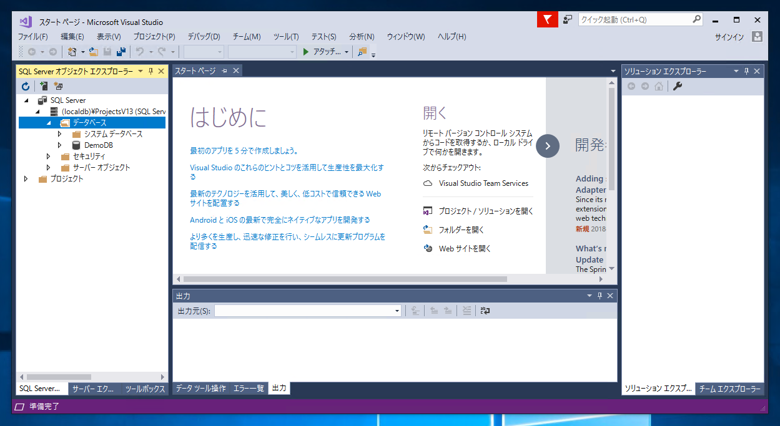Expand the DemoDB database node
The width and height of the screenshot is (780, 426).
60,145
